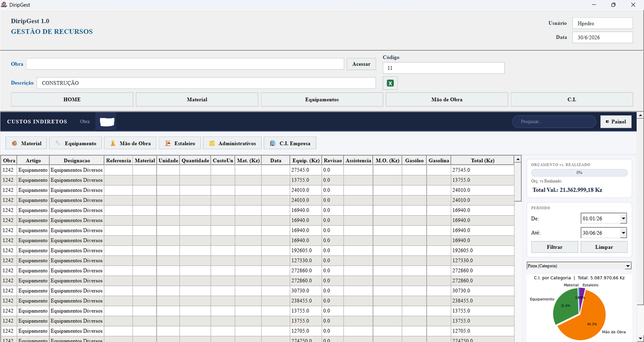Screen dimensions: 644x342
Task: Click the table's scroll-up arrow
Action: pyautogui.click(x=518, y=159)
